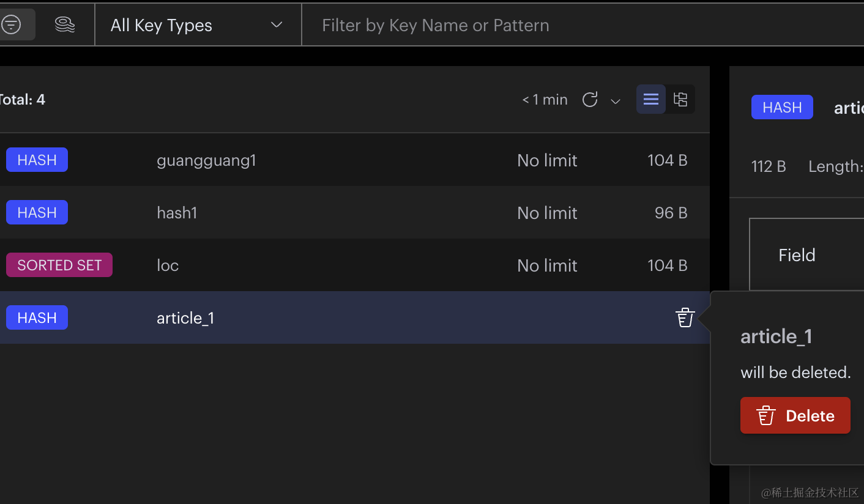Click the HASH badge on hash1 row

37,212
